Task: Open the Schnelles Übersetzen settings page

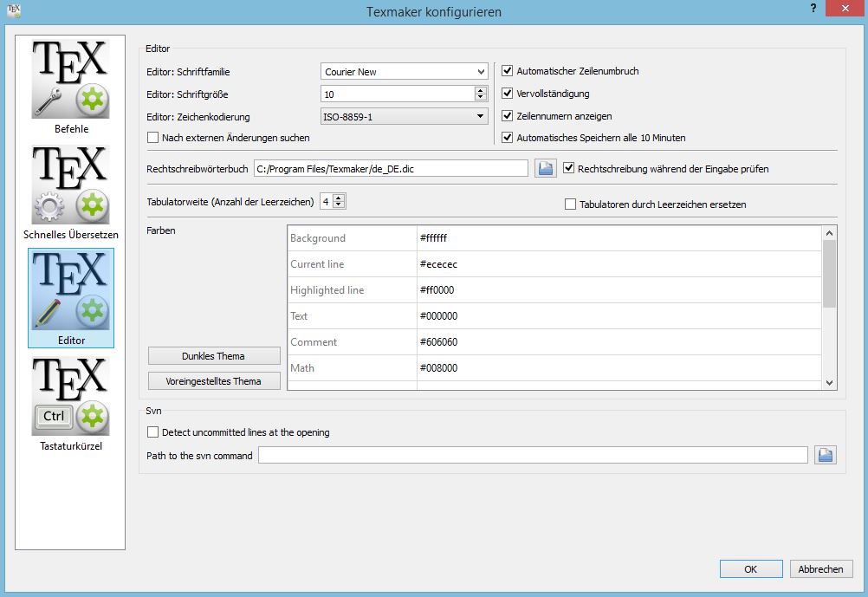Action: 71,192
